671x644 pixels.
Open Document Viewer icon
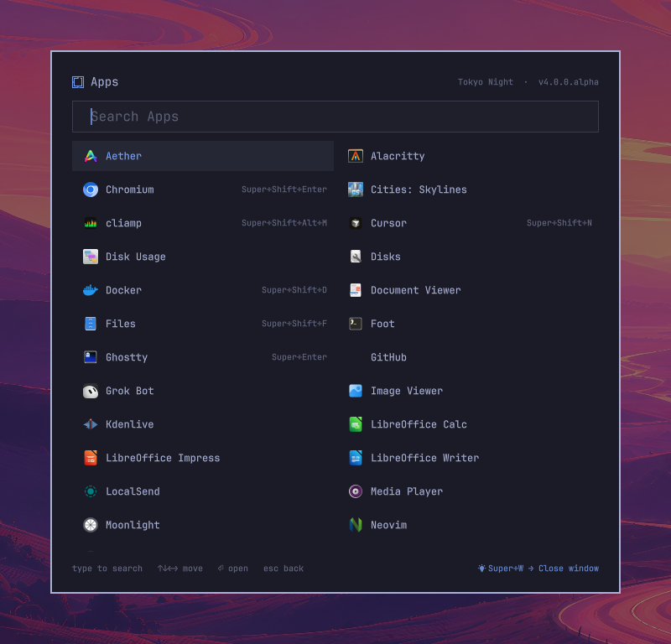coord(355,290)
